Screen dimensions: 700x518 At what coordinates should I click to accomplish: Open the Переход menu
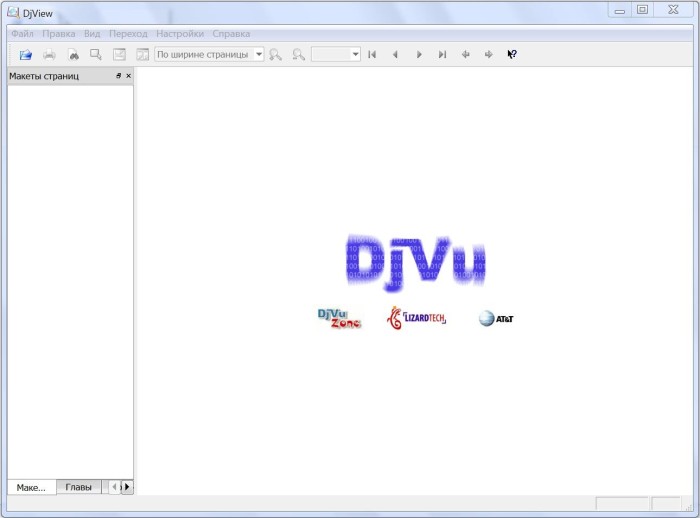click(x=128, y=34)
